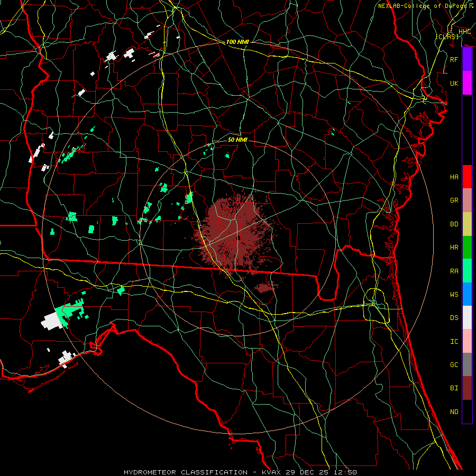Select the GC gray legend swatch

(x=467, y=364)
